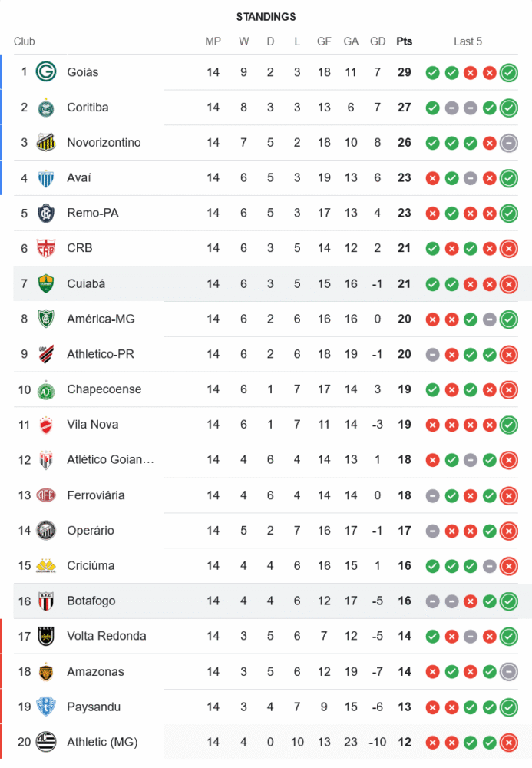Click Novorizontino's latest draw result icon
Viewport: 532px width, 768px height.
click(x=508, y=143)
